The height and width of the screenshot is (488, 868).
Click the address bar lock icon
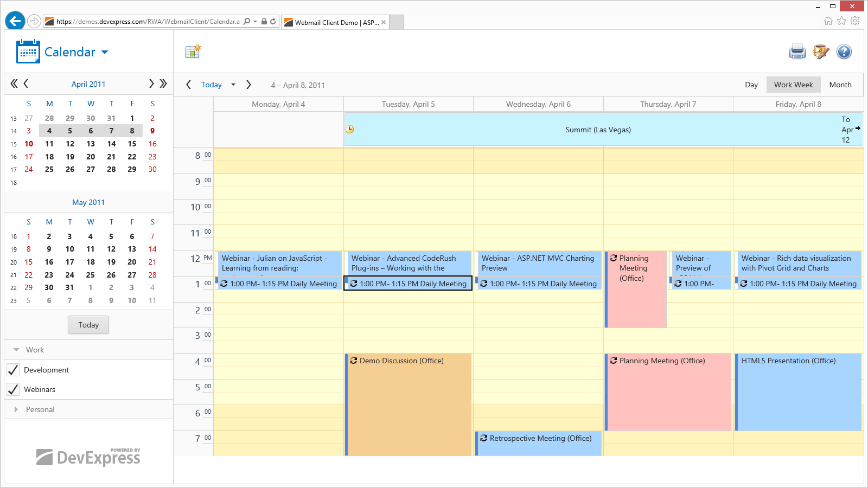[264, 22]
